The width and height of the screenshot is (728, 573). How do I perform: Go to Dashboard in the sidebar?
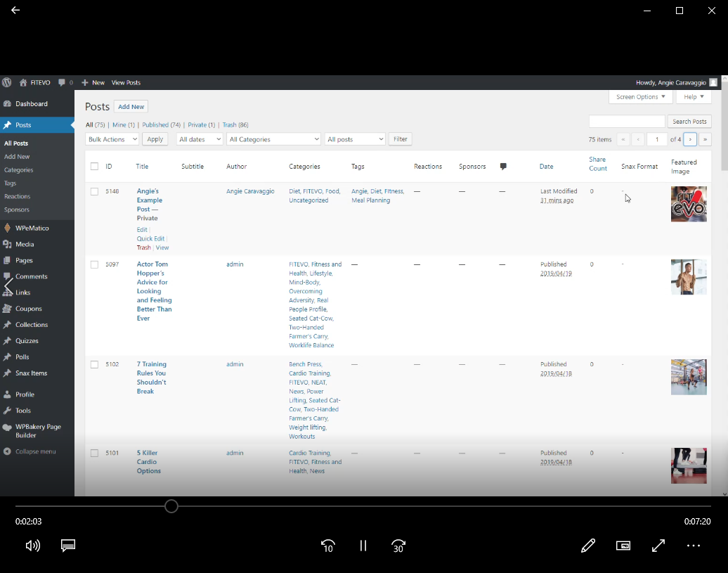[x=32, y=104]
